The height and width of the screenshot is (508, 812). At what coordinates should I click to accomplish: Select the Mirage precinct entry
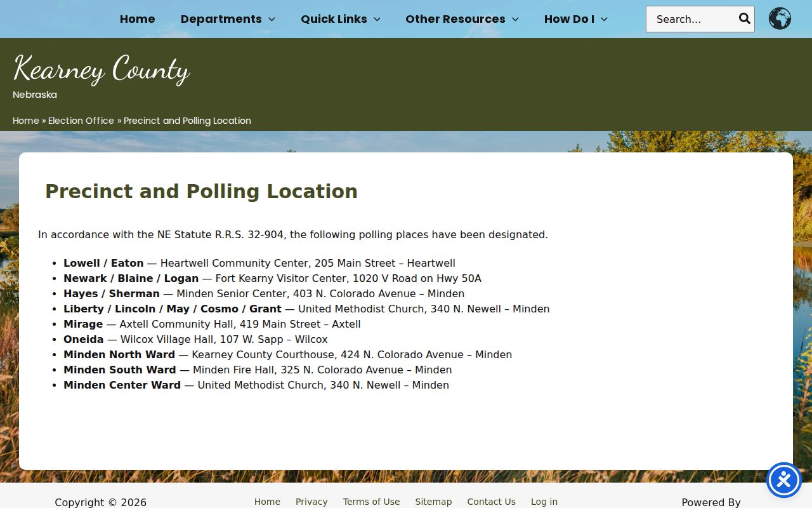coord(212,324)
